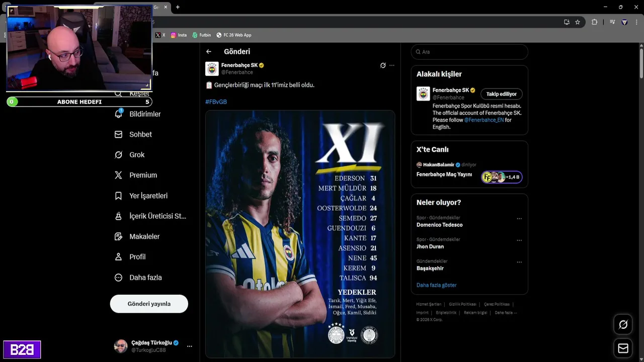Click the Keşfet explore item
This screenshot has height=362, width=644.
pyautogui.click(x=132, y=94)
